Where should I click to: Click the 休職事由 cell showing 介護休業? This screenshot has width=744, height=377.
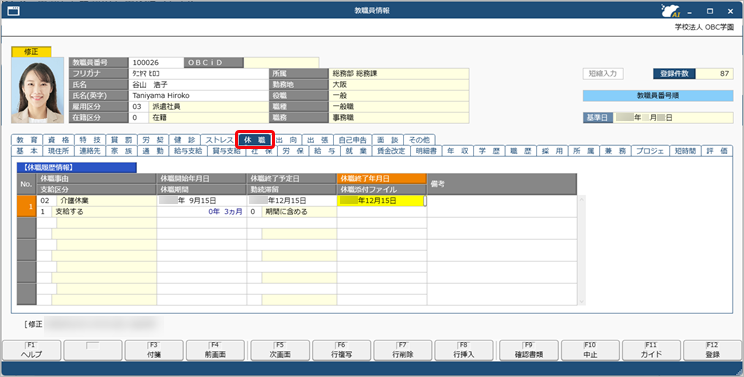[106, 201]
